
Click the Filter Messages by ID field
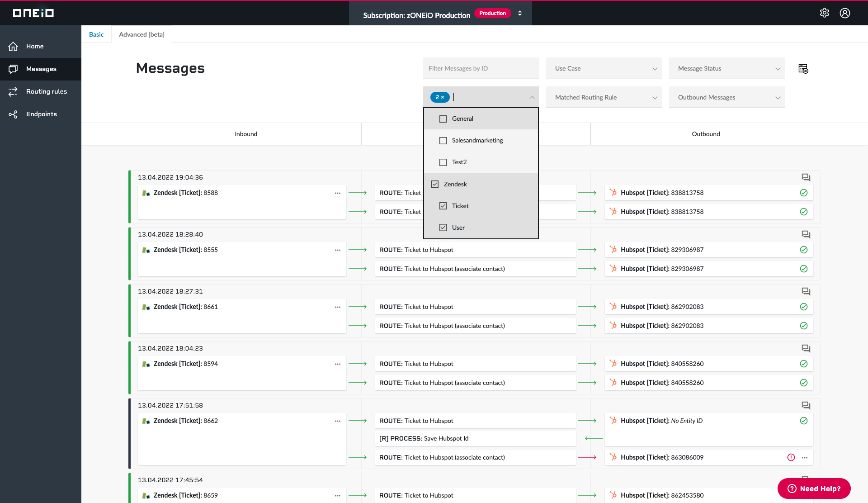(x=481, y=68)
